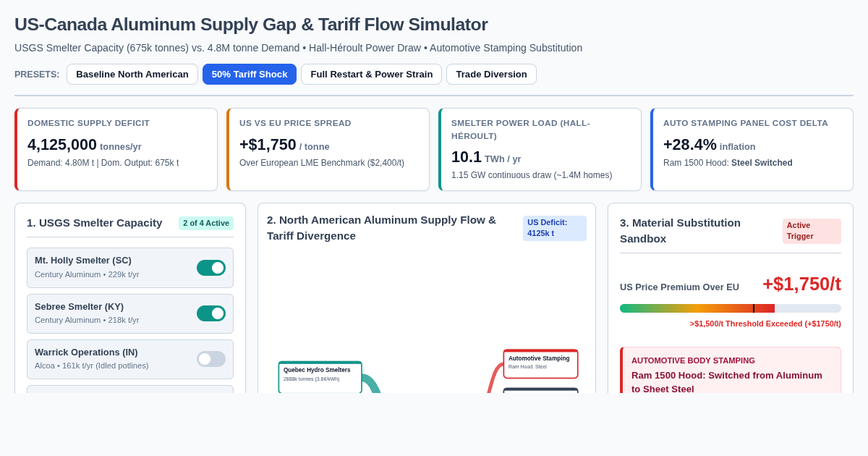Click US Price Premium Over EU label
868x456 pixels.
point(679,287)
